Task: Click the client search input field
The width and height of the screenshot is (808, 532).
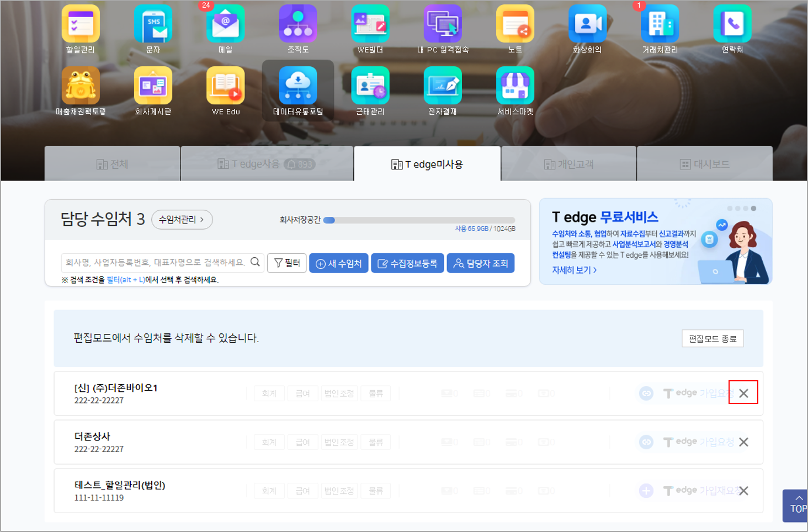Action: pos(155,262)
